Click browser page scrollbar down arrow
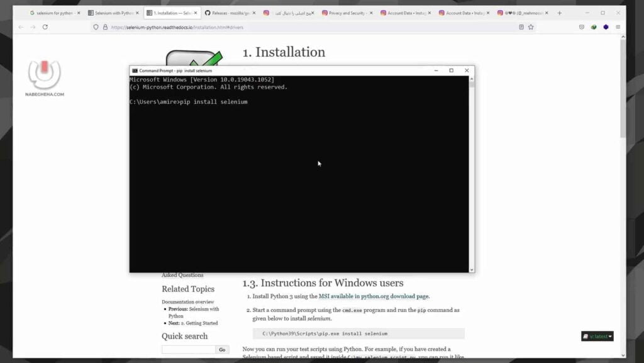Screen dimensions: 644x363 click(x=623, y=355)
